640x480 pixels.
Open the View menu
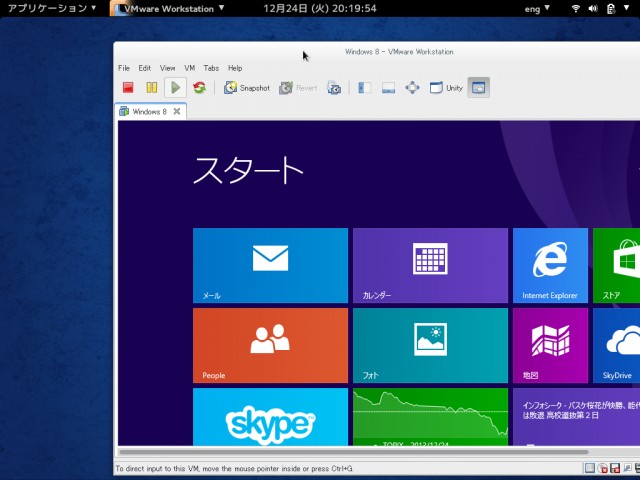point(167,68)
